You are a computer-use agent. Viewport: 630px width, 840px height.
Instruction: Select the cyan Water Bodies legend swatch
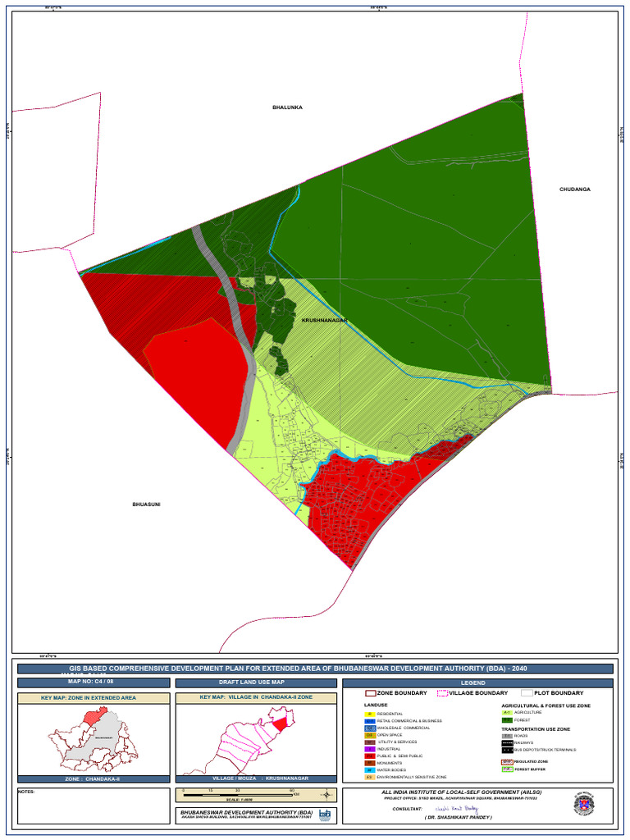point(369,769)
